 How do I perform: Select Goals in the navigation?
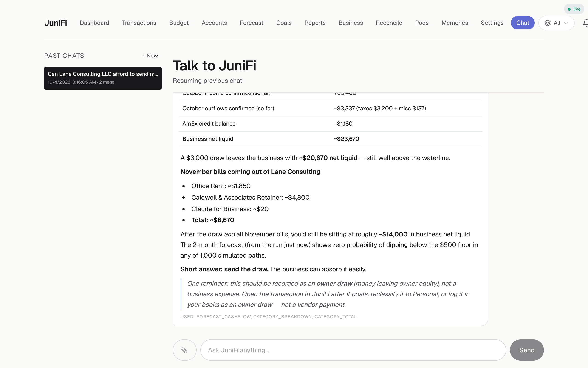click(x=284, y=23)
